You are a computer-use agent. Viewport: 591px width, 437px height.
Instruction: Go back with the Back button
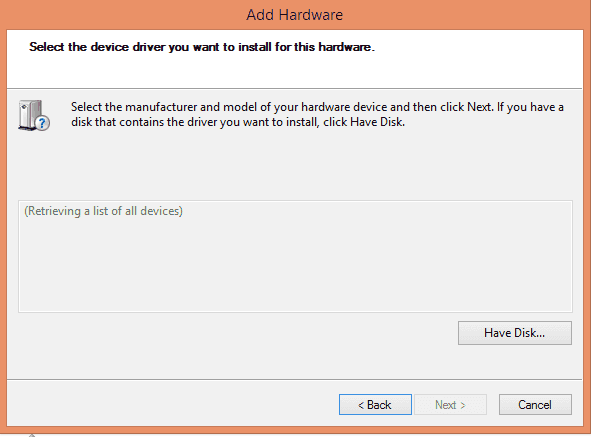(x=375, y=405)
